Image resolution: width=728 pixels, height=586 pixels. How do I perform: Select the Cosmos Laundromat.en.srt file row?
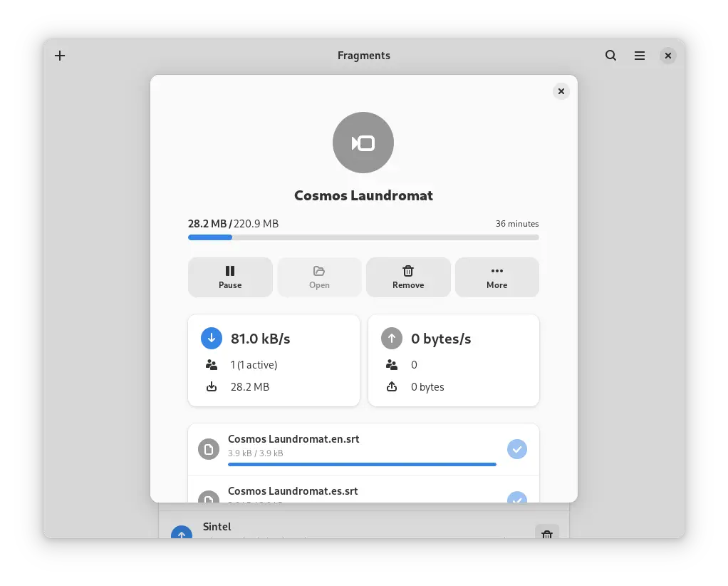356,445
